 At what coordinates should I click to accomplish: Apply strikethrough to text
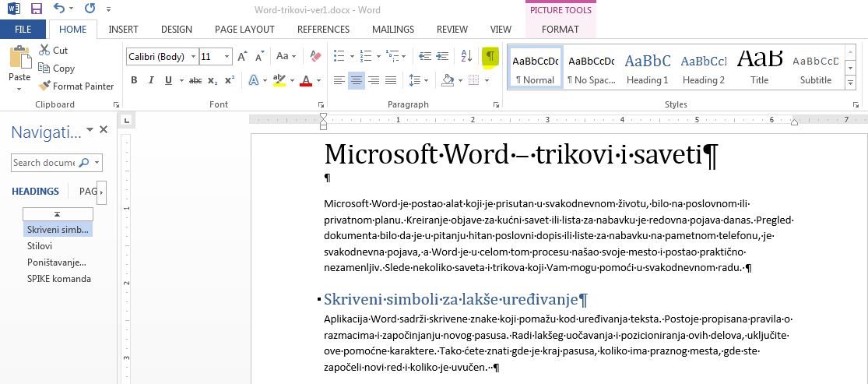(x=195, y=81)
